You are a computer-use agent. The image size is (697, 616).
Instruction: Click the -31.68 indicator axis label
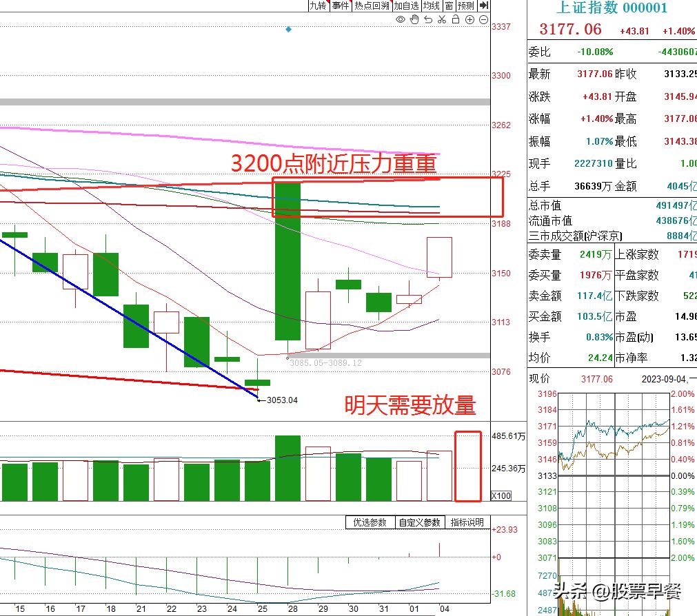click(x=504, y=594)
